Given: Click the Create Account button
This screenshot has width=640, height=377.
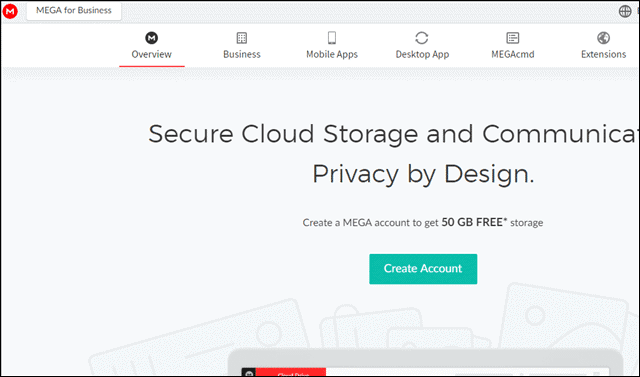Looking at the screenshot, I should pos(423,269).
